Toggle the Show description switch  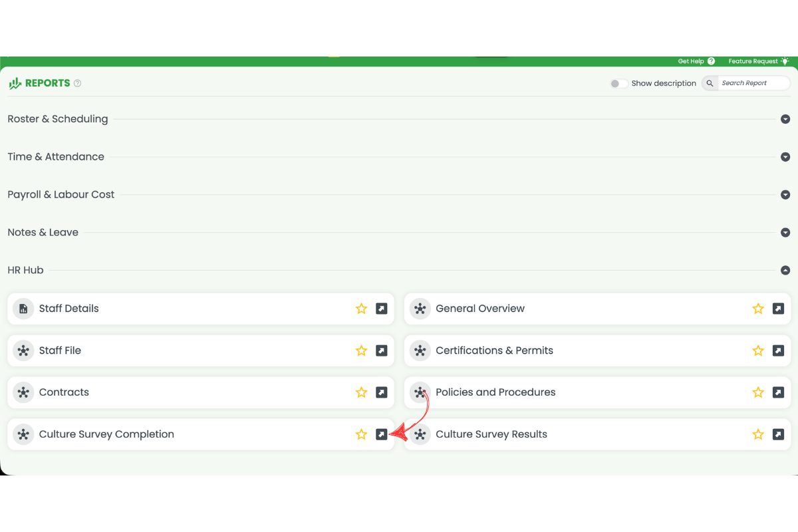[618, 82]
